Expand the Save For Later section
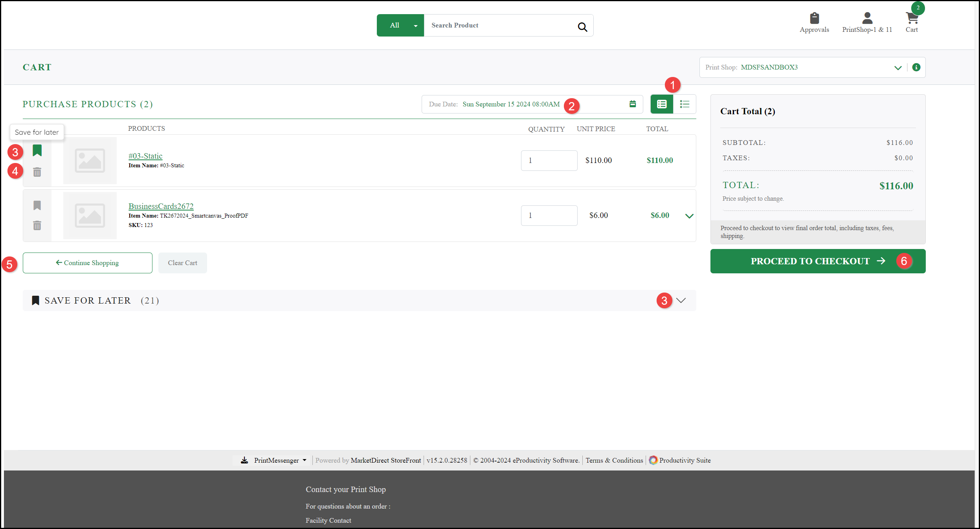 coord(681,300)
